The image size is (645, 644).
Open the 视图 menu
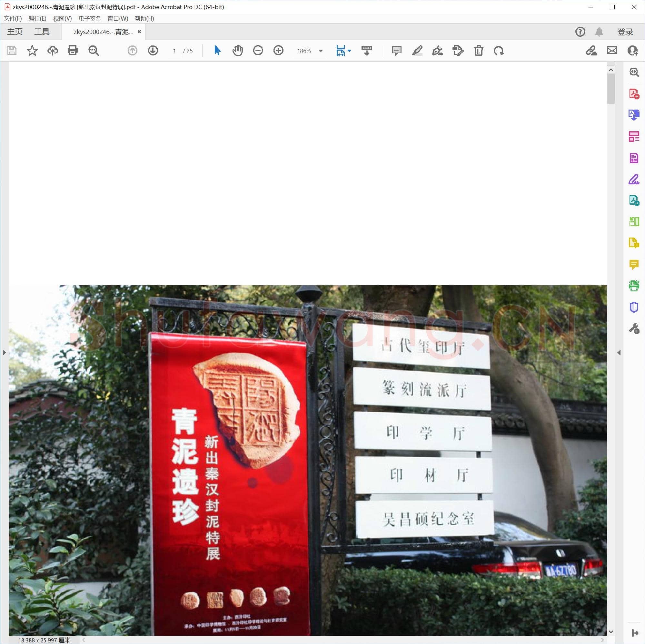pyautogui.click(x=62, y=19)
